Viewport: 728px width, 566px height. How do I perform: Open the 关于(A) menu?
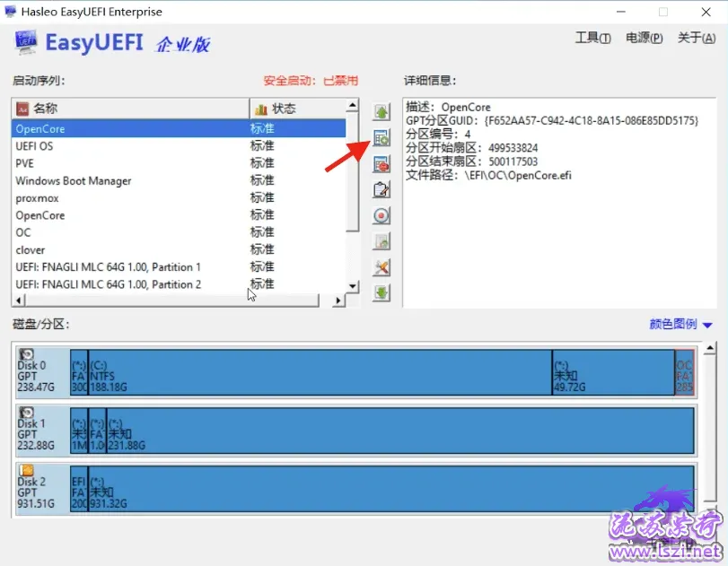click(x=697, y=38)
